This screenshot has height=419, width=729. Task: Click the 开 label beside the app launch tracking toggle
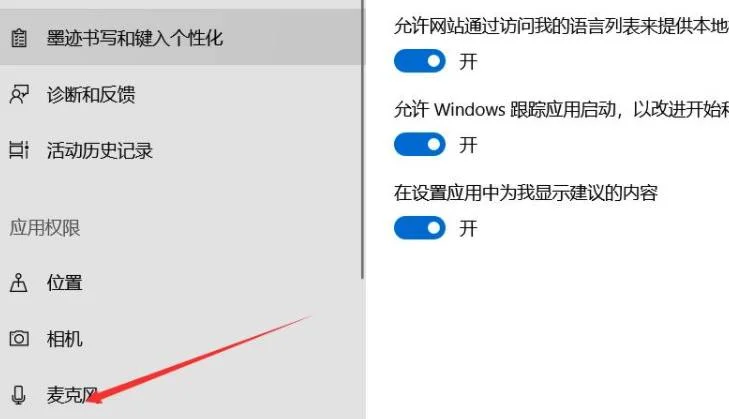tap(468, 145)
